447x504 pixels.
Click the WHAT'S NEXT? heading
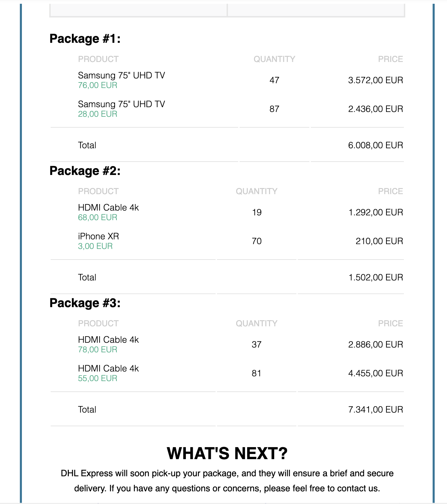click(227, 454)
